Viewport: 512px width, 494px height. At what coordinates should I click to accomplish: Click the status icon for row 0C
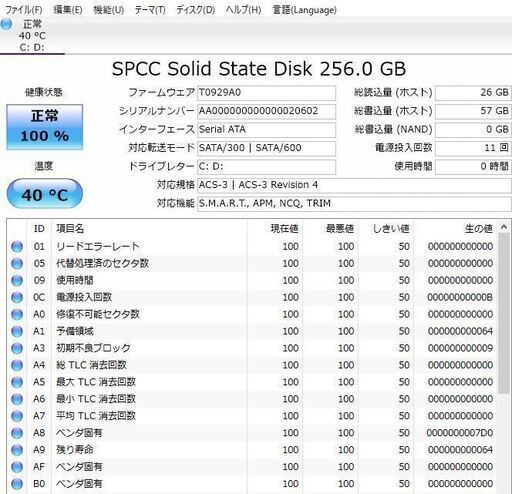17,297
